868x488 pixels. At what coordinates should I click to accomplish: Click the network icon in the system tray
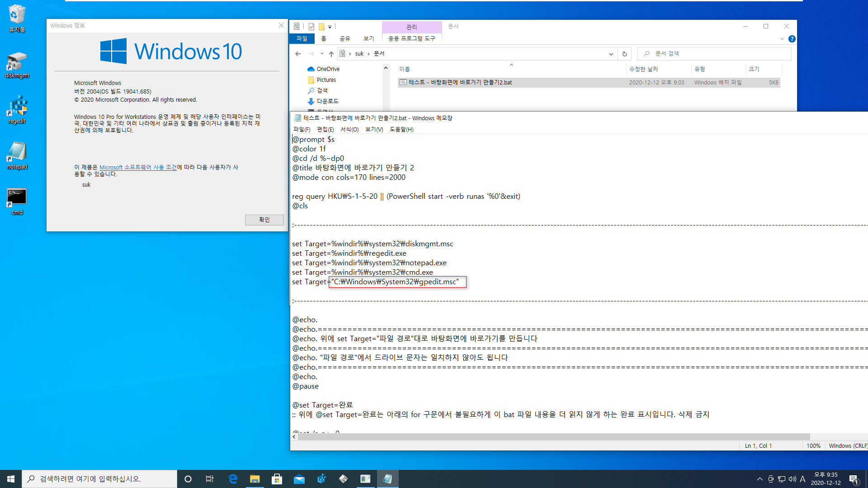[782, 479]
